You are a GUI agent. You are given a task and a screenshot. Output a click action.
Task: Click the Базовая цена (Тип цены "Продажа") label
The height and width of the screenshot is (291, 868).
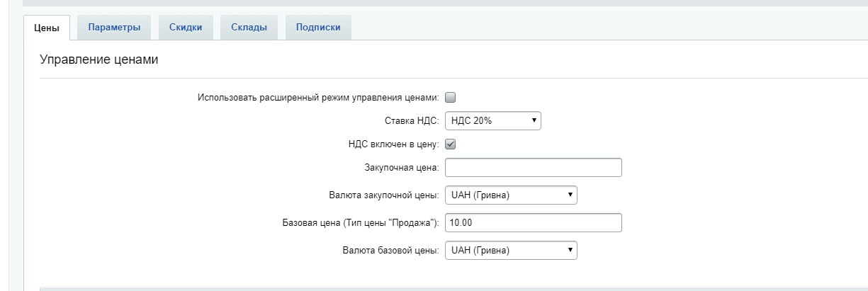pyautogui.click(x=361, y=223)
